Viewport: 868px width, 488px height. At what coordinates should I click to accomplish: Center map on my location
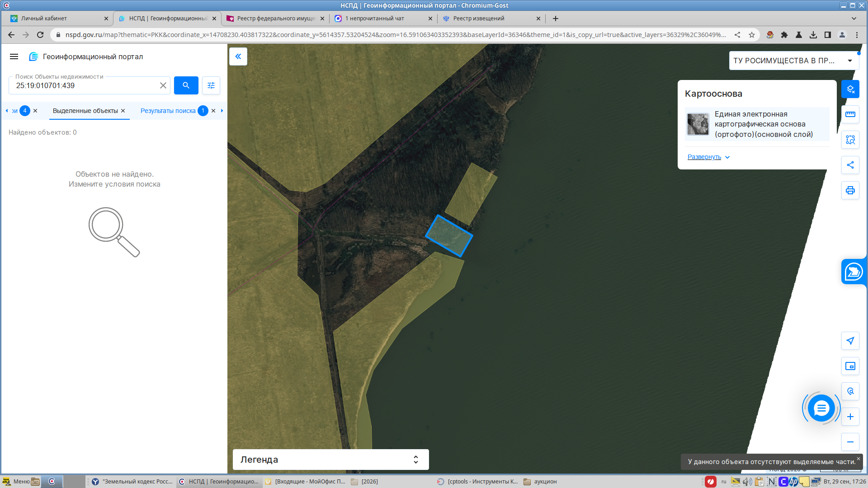[850, 341]
